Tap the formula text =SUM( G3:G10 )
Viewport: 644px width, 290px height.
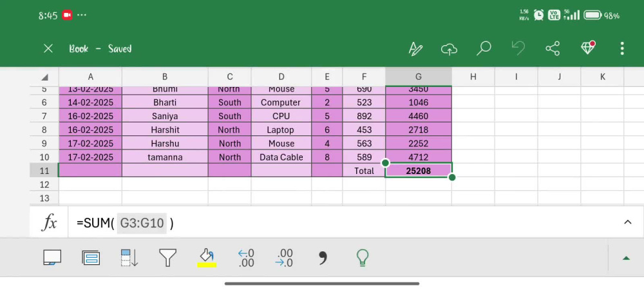[126, 223]
